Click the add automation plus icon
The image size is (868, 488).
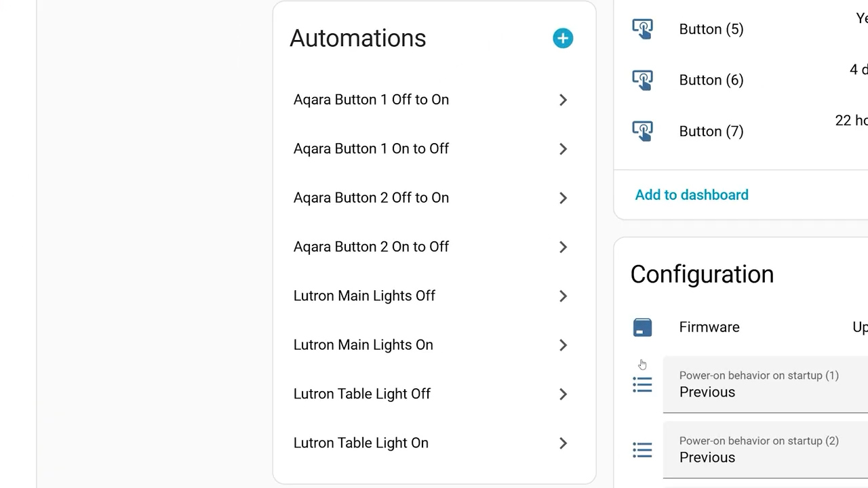pyautogui.click(x=563, y=38)
